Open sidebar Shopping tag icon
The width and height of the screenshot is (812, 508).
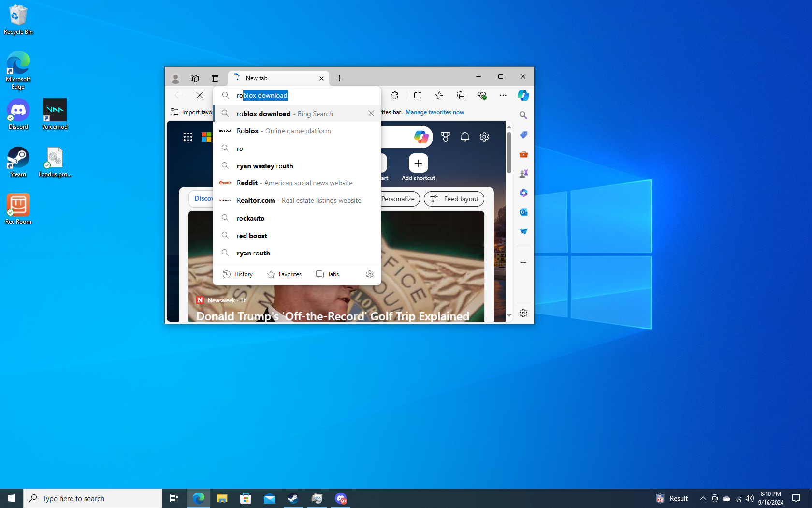pyautogui.click(x=523, y=134)
